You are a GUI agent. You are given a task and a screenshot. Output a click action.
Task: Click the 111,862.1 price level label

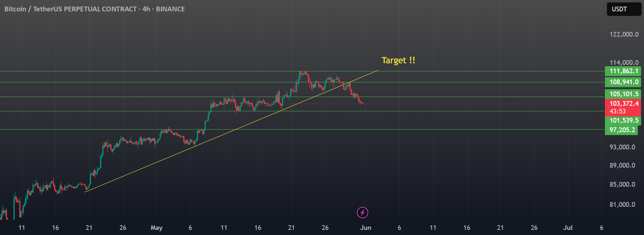tap(623, 71)
